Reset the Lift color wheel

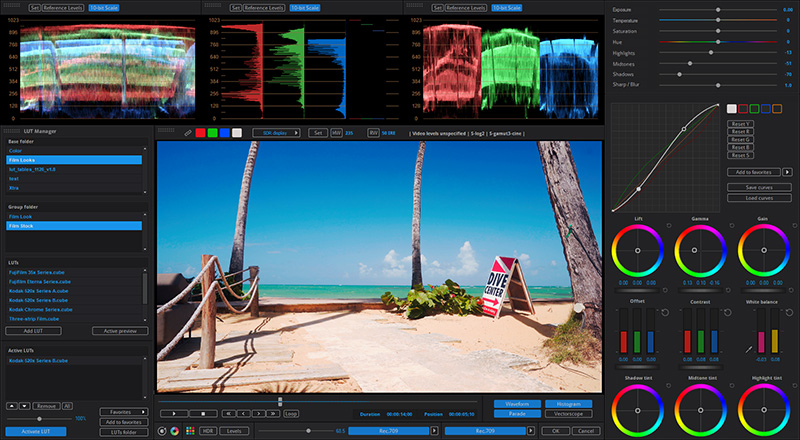669,225
